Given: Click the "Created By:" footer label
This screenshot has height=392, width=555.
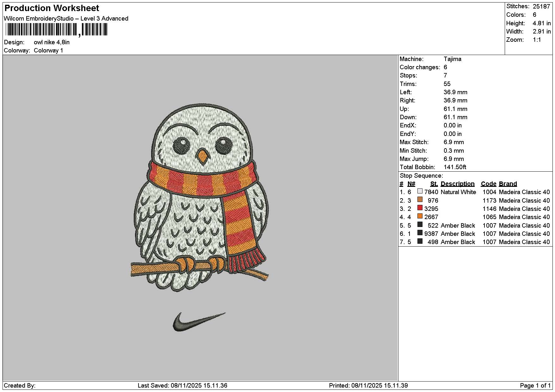Looking at the screenshot, I should (x=20, y=386).
